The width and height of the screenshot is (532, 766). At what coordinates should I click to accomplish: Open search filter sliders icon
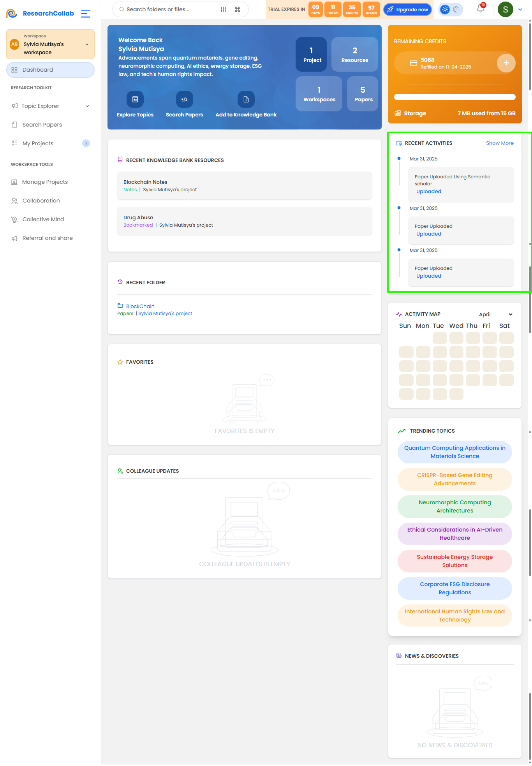(224, 9)
